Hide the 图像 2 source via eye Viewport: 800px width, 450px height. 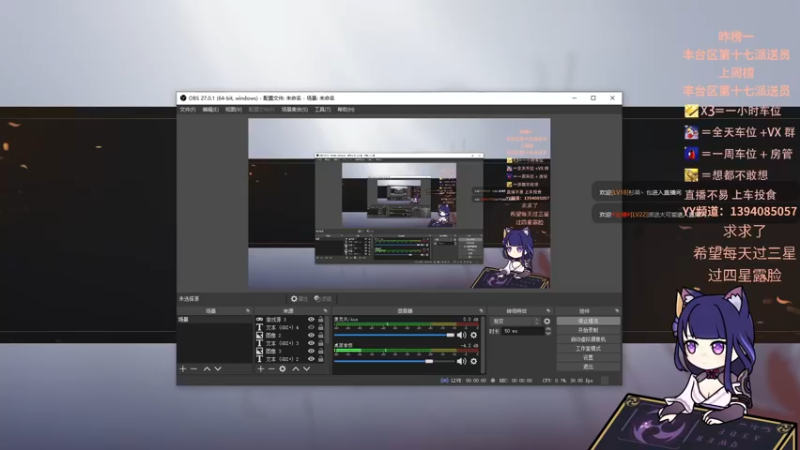pos(311,335)
